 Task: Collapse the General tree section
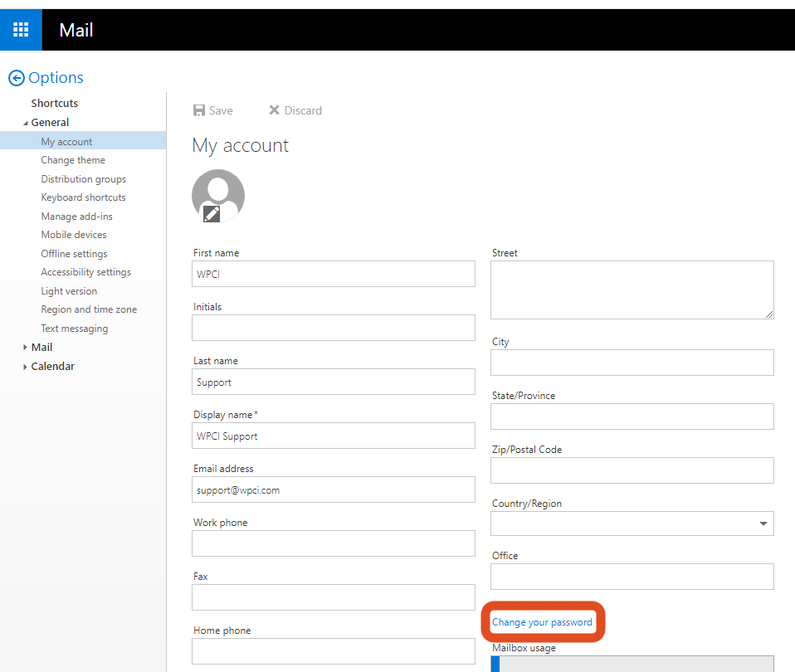point(26,123)
